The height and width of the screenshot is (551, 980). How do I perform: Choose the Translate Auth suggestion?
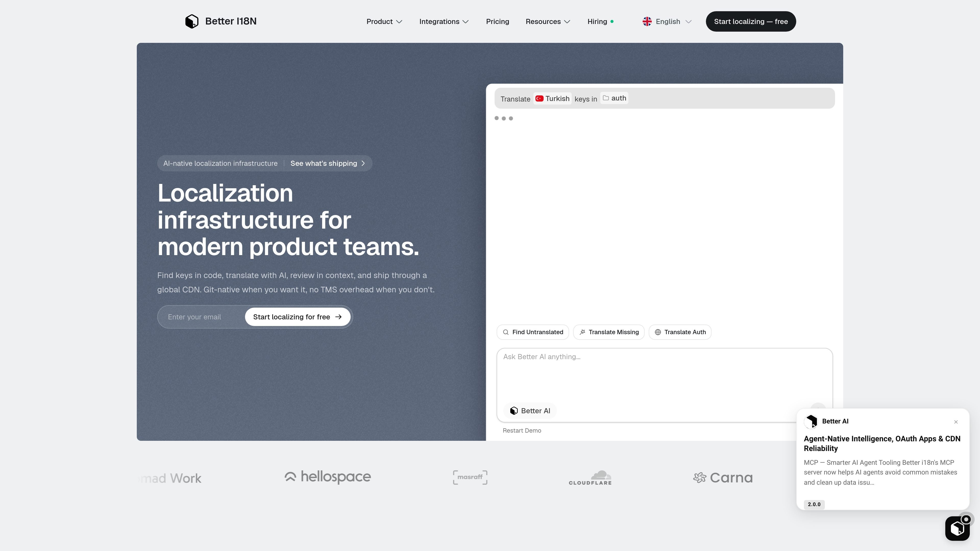click(x=680, y=332)
